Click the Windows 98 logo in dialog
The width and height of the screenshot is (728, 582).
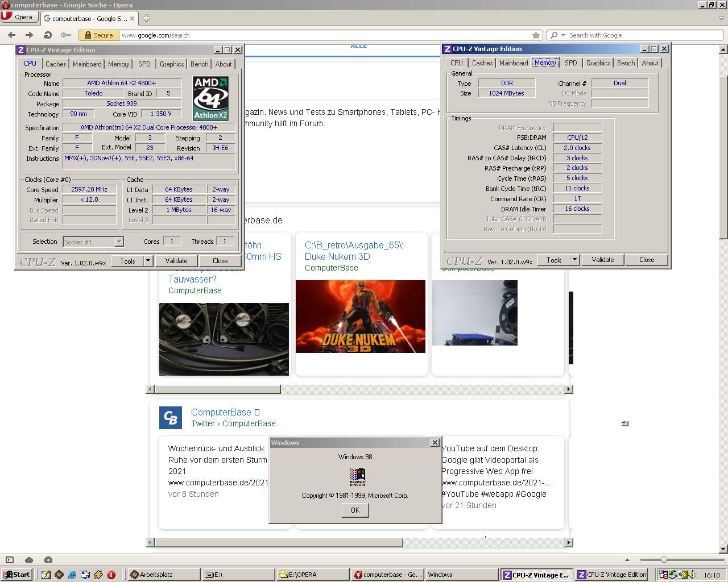pos(357,477)
